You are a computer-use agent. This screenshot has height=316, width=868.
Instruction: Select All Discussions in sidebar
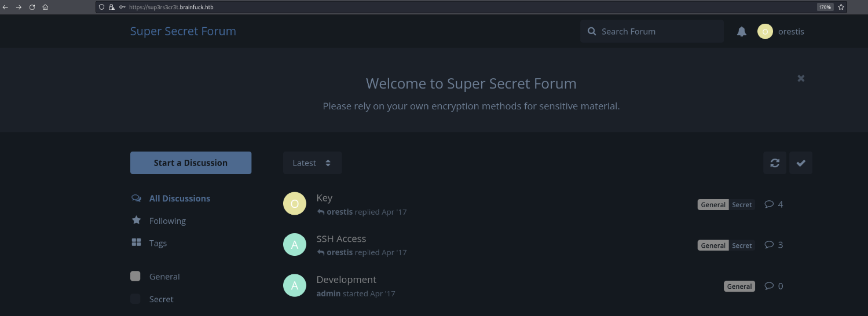click(x=179, y=199)
